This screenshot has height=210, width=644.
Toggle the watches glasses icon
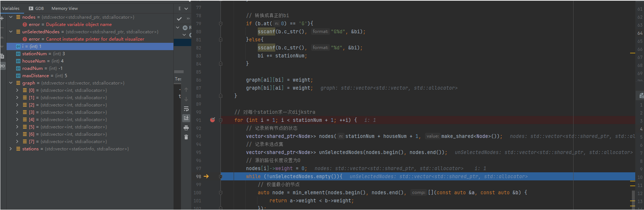point(3,66)
